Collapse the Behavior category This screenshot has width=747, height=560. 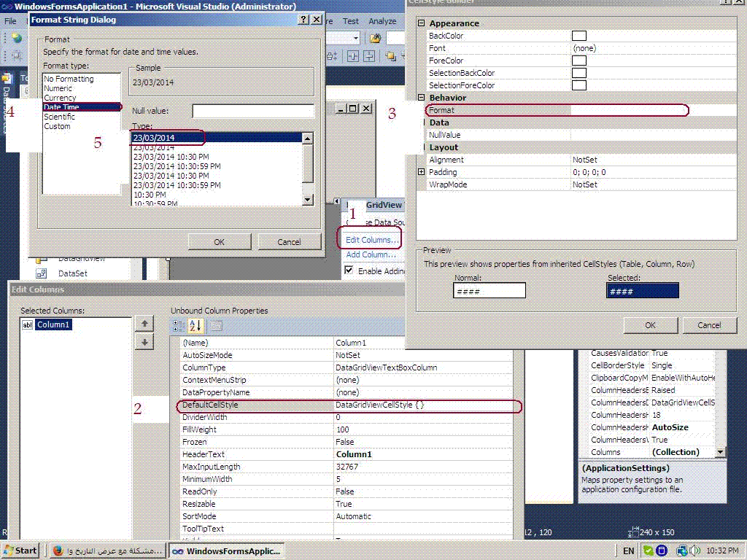tap(421, 97)
